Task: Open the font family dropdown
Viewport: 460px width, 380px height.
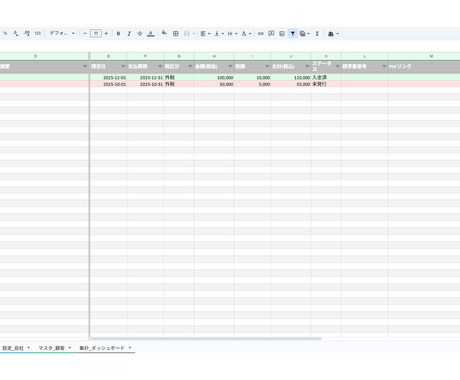Action: [x=62, y=33]
